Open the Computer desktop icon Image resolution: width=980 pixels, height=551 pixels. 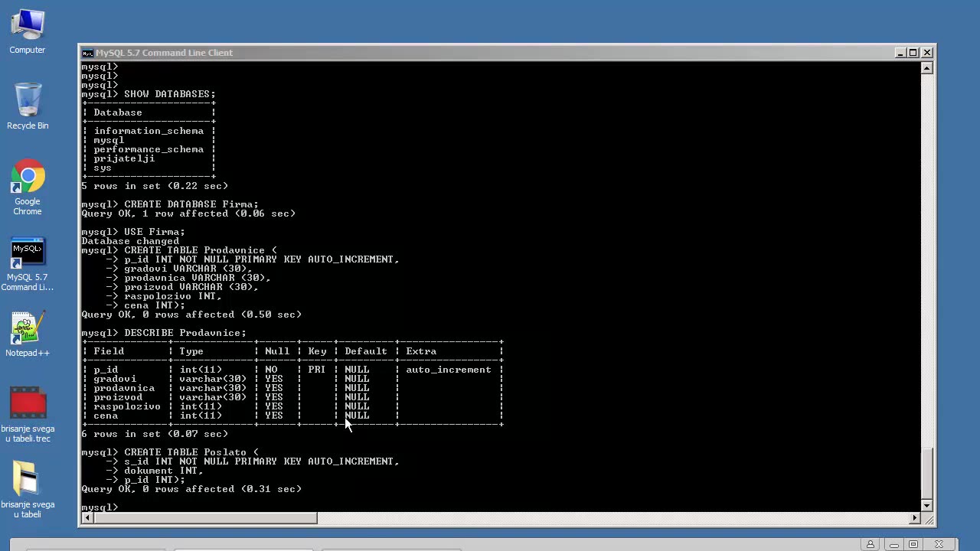click(x=28, y=32)
